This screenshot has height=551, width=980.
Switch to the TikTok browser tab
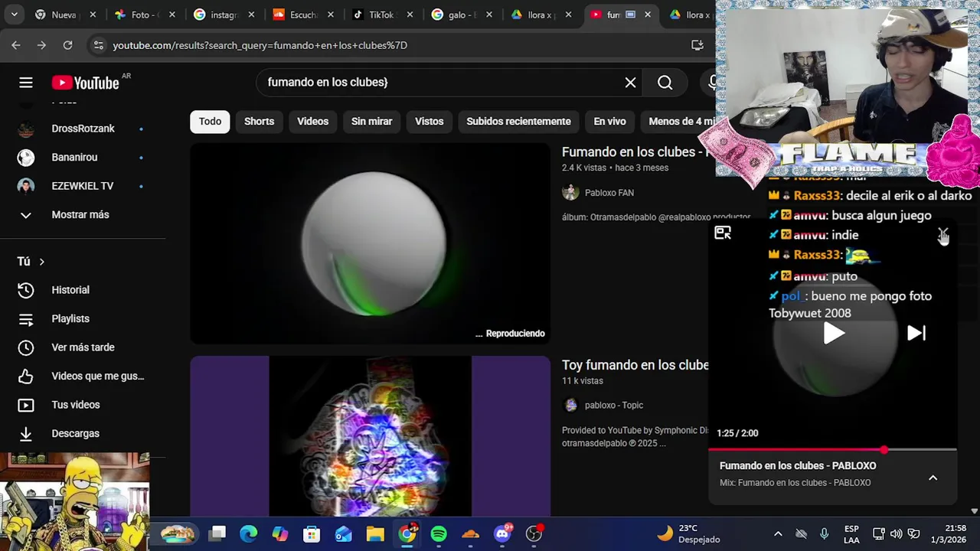381,15
